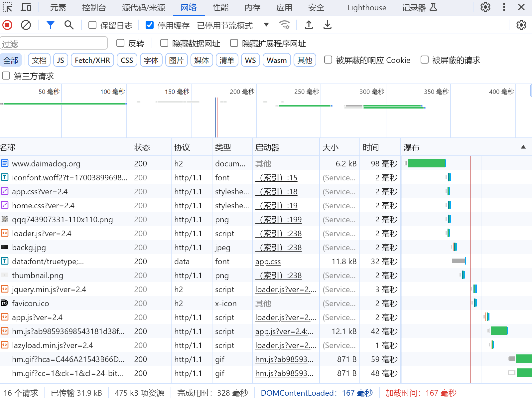Click image icon of backg.jpg row
Screen dimensions: 532x400
tap(5, 247)
